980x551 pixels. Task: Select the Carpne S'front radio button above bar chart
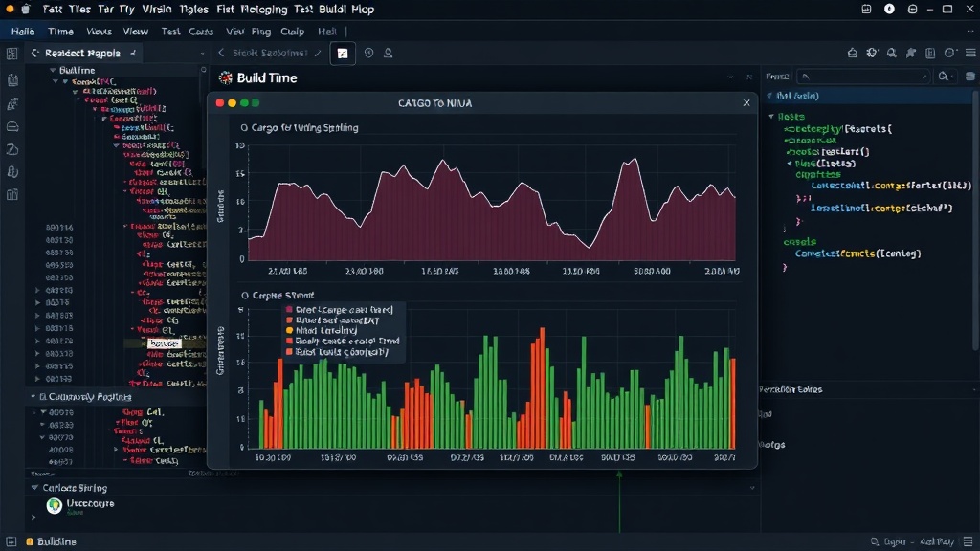coord(244,296)
